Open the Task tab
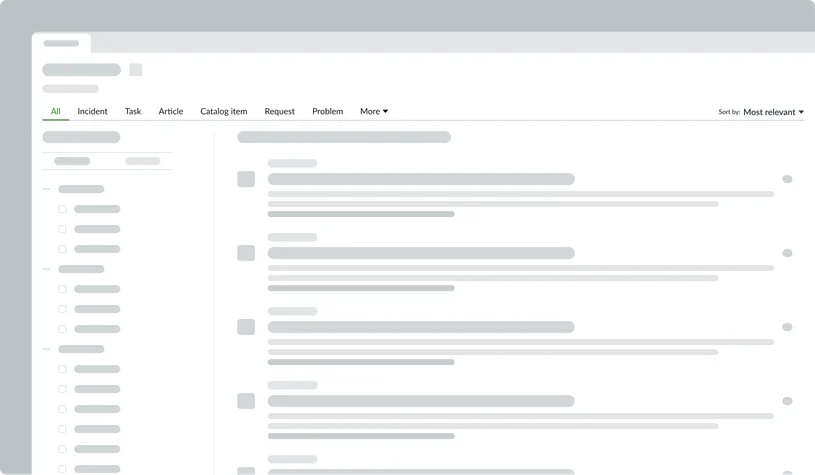815x475 pixels. pyautogui.click(x=133, y=111)
